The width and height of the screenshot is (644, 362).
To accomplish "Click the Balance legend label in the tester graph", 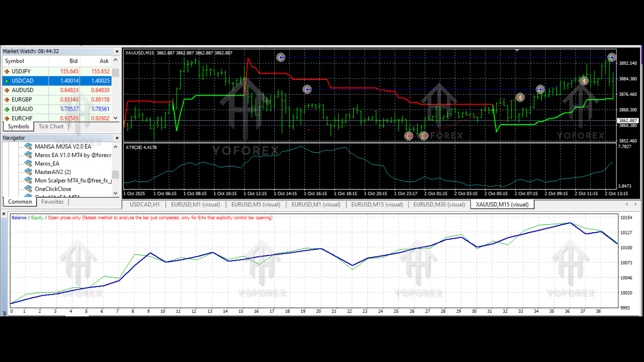I will [19, 218].
